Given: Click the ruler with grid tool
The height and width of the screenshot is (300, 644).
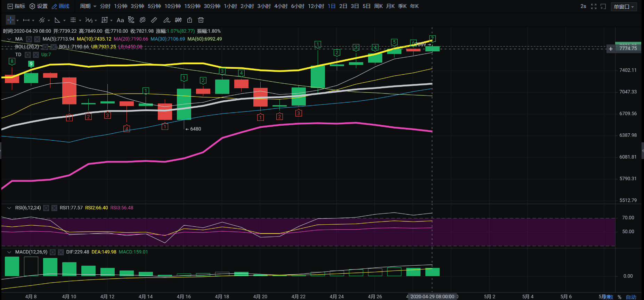Looking at the screenshot, I should click(131, 20).
